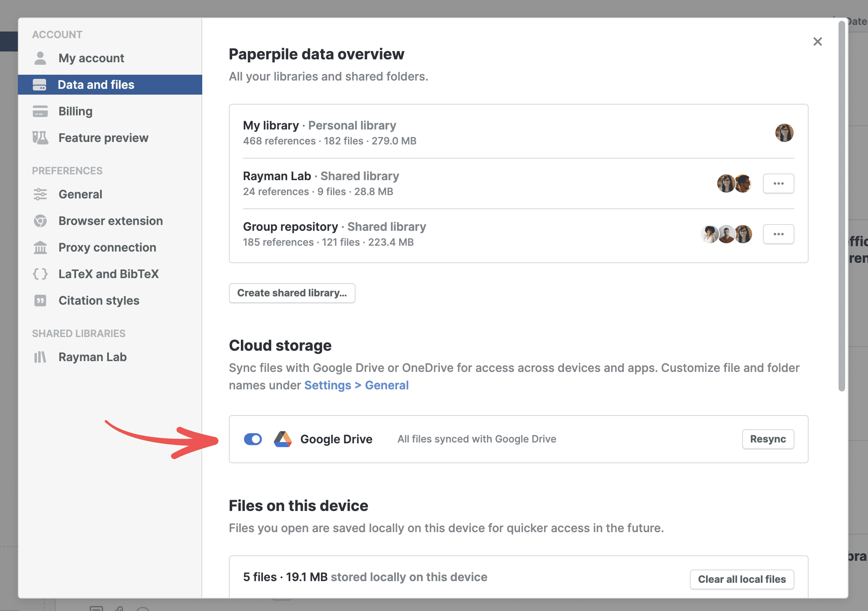Click the Feature preview flask icon
Image resolution: width=868 pixels, height=611 pixels.
40,138
